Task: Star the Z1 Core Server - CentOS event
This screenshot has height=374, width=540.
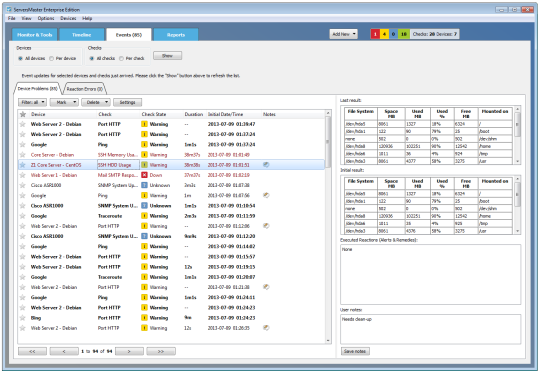Action: point(23,165)
